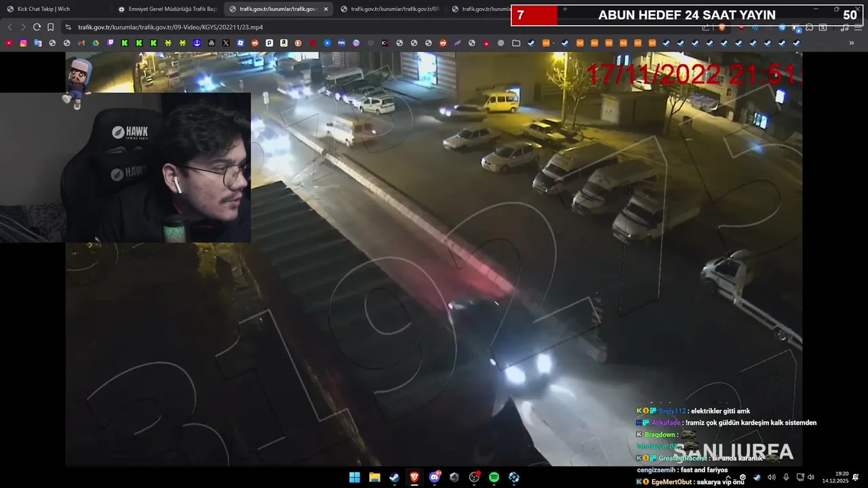Open Netflix bookmark
The width and height of the screenshot is (868, 488).
(313, 43)
